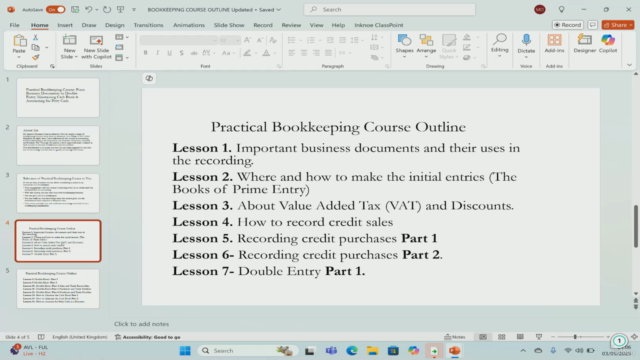Screen dimensions: 640x360
Task: Open Microsoft Teams from taskbar
Action: pos(331,351)
